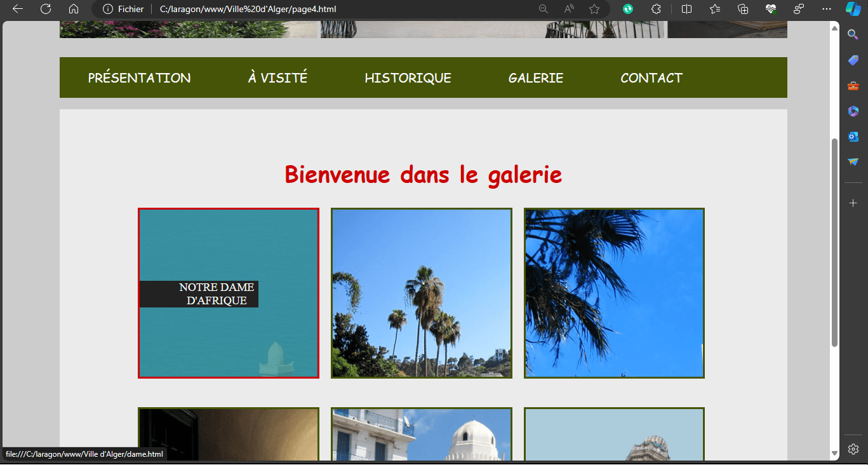Click the zoom magnifier icon in address bar

click(x=544, y=9)
